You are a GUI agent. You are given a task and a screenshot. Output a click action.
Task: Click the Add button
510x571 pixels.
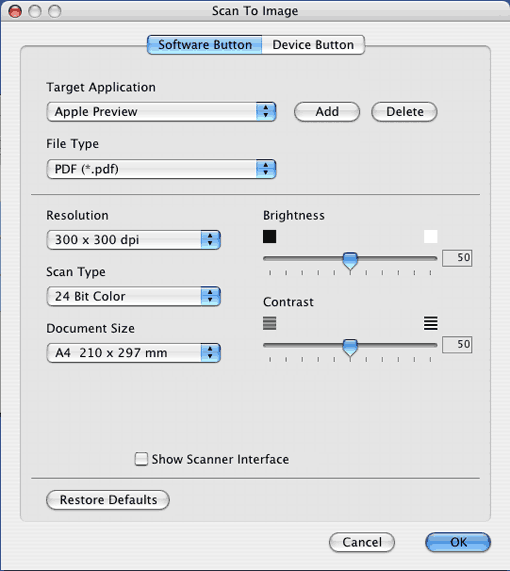click(327, 111)
